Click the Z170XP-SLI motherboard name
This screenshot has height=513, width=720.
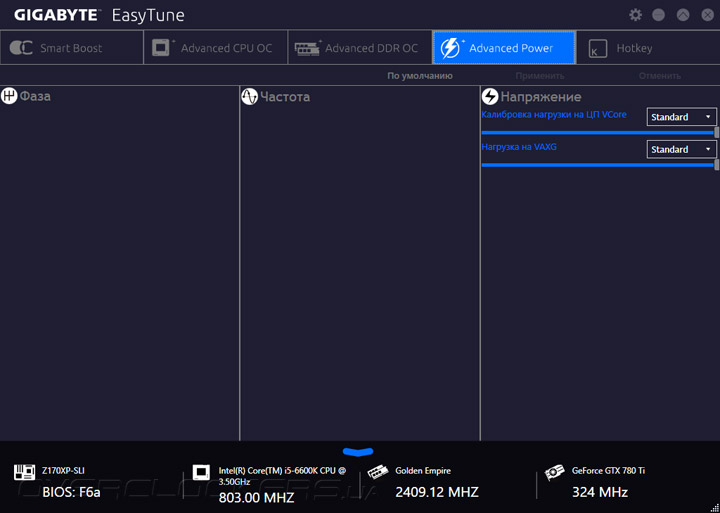[x=63, y=471]
